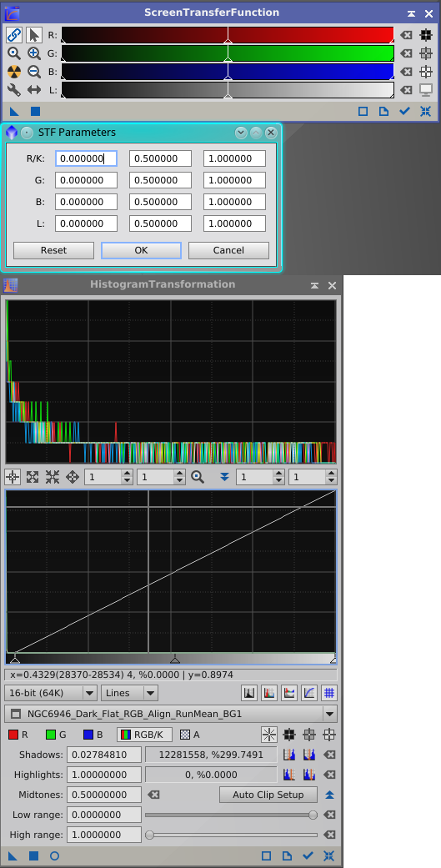The width and height of the screenshot is (441, 868).
Task: Reset the L channel in ScreenTransferFunction
Action: [406, 90]
